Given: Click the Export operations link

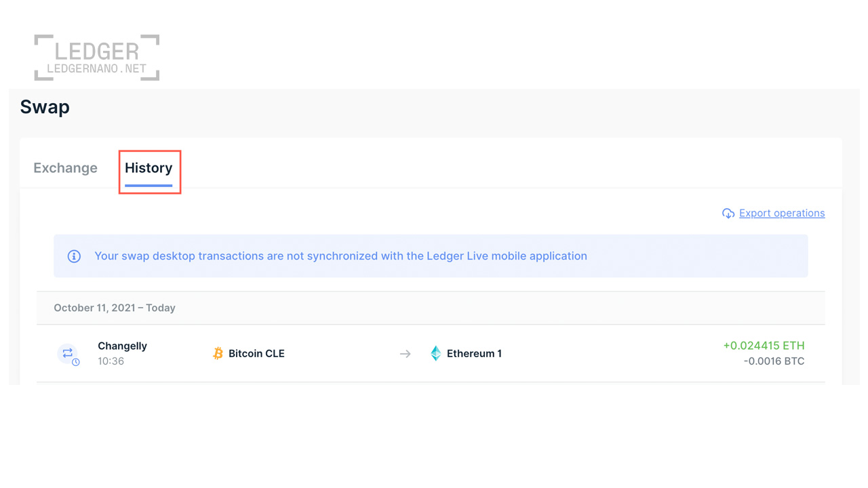Looking at the screenshot, I should (782, 213).
